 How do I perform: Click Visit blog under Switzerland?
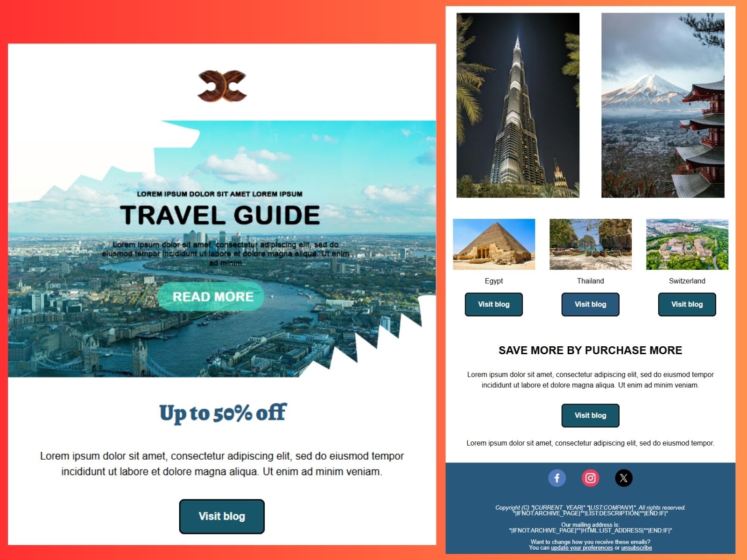(x=687, y=304)
